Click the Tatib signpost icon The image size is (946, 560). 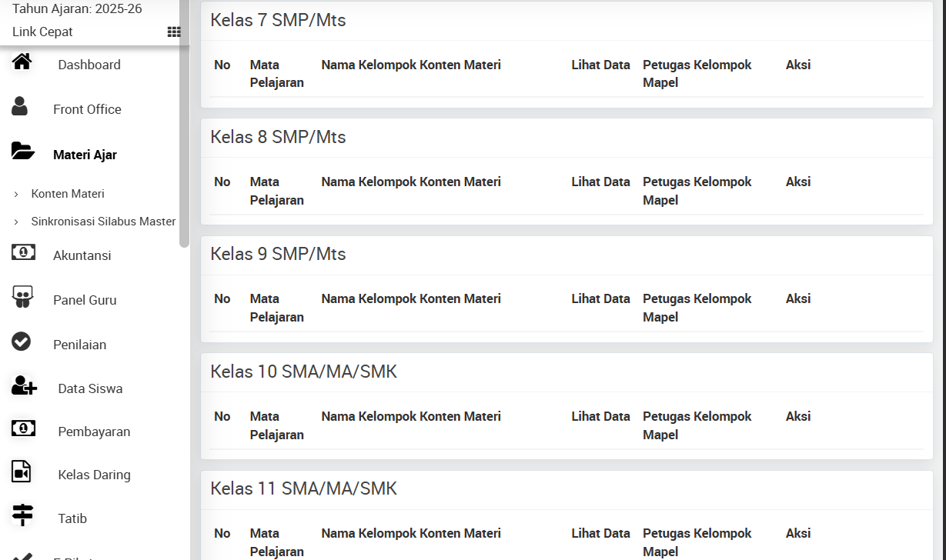23,515
